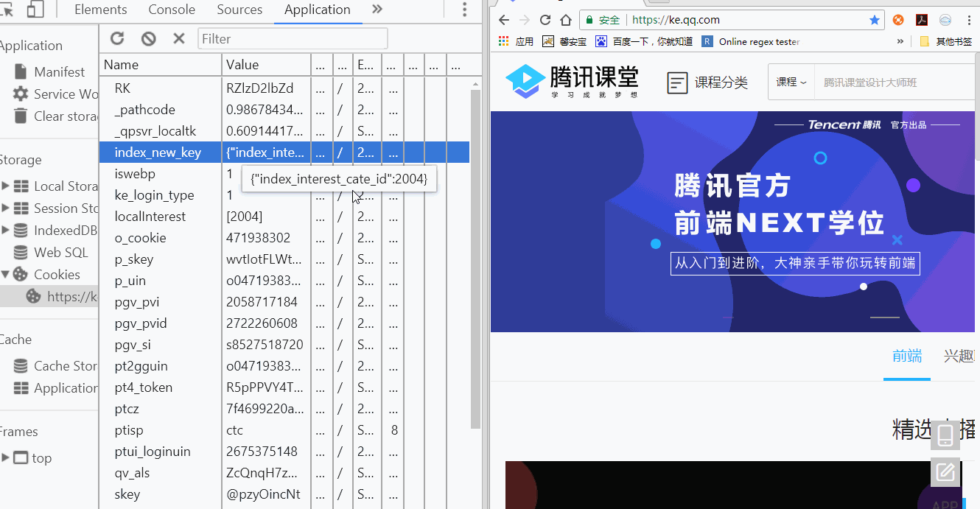Select the 前端 category tab
Image resolution: width=980 pixels, height=509 pixels.
tap(906, 357)
